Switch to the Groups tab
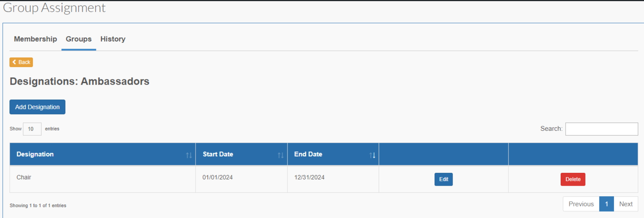 click(x=79, y=39)
